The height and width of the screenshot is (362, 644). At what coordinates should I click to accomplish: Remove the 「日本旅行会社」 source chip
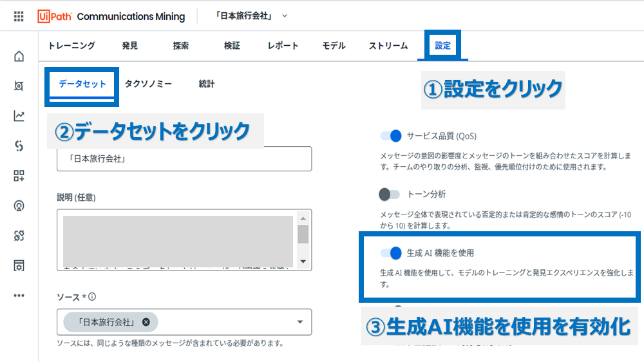point(146,322)
